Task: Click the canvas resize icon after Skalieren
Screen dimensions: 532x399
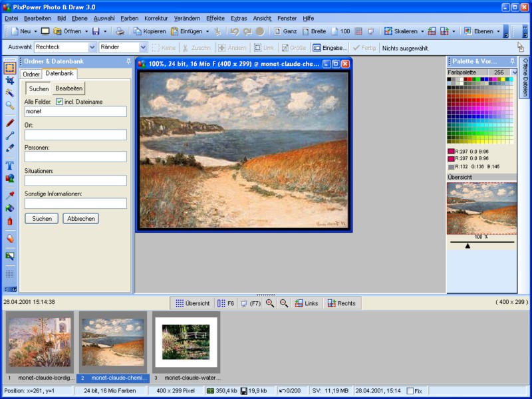Action: [432, 31]
